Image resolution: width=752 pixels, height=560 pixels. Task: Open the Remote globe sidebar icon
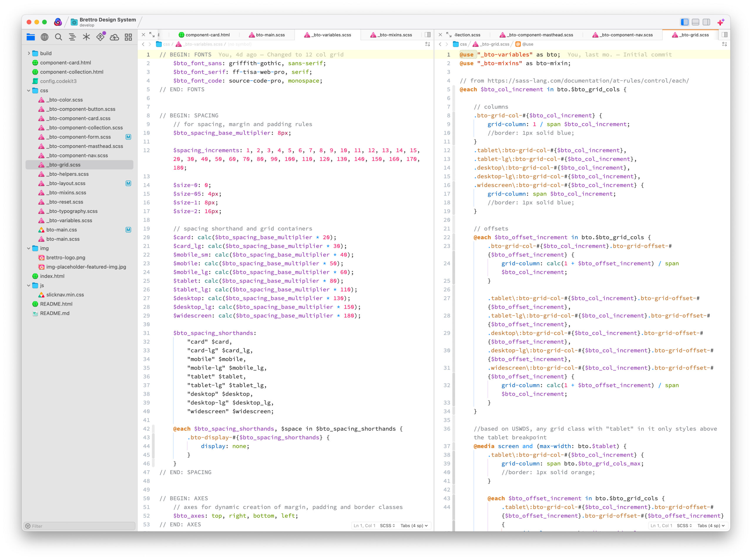44,37
